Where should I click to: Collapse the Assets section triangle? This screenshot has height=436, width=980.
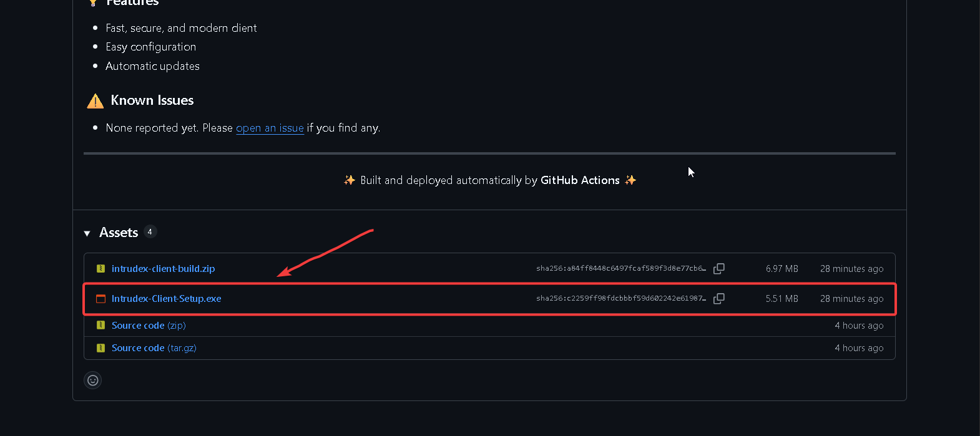(87, 233)
